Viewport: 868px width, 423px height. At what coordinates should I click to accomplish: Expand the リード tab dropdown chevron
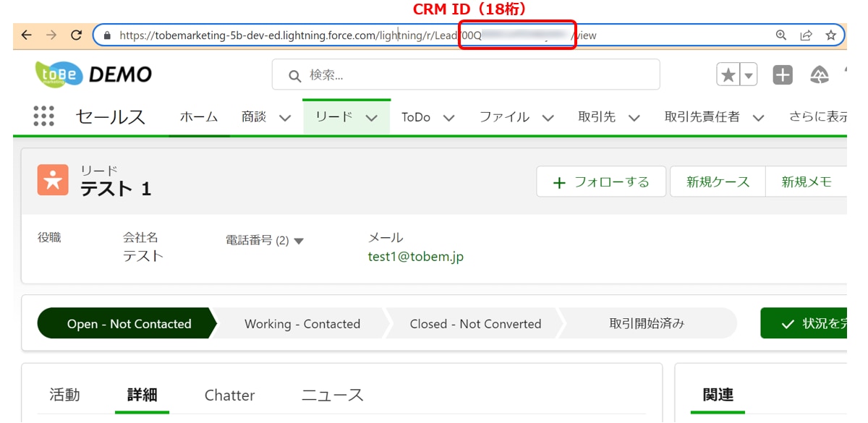372,118
